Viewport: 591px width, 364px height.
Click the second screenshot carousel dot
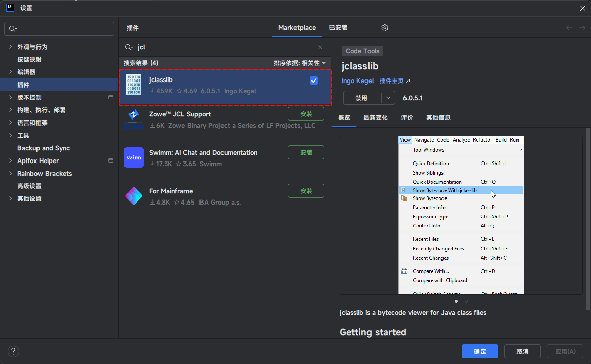coord(466,301)
